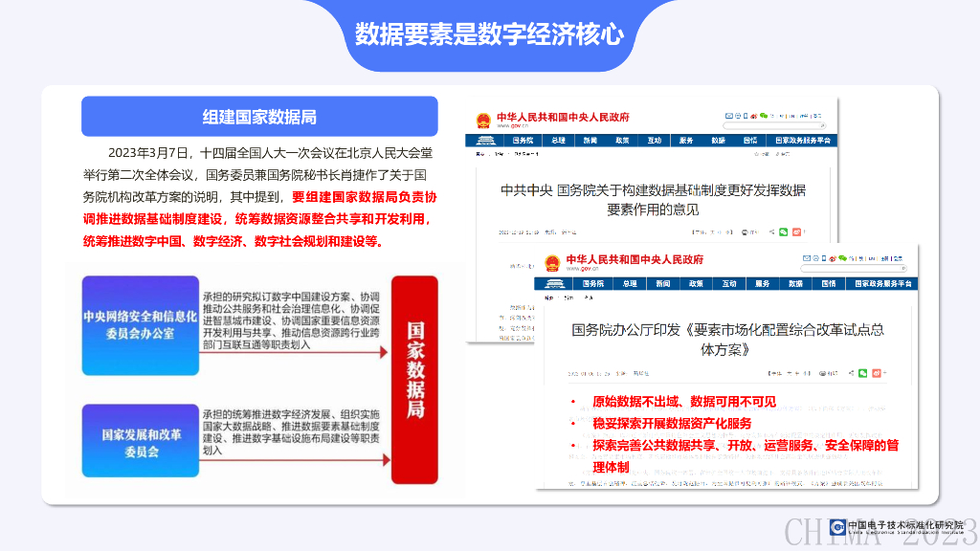Open Weibo icon in 要素市场化配置 page header

833,258
